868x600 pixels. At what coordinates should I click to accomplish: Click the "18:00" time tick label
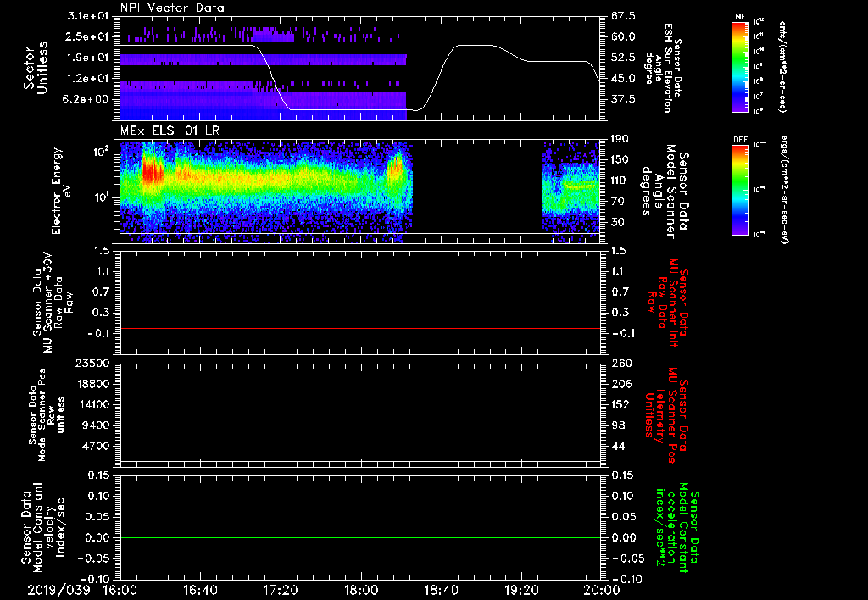click(x=361, y=590)
